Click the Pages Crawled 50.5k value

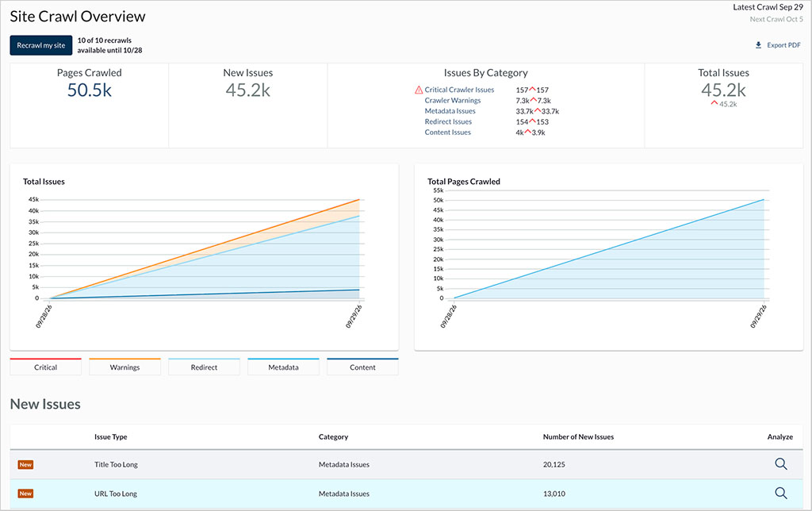pyautogui.click(x=90, y=90)
